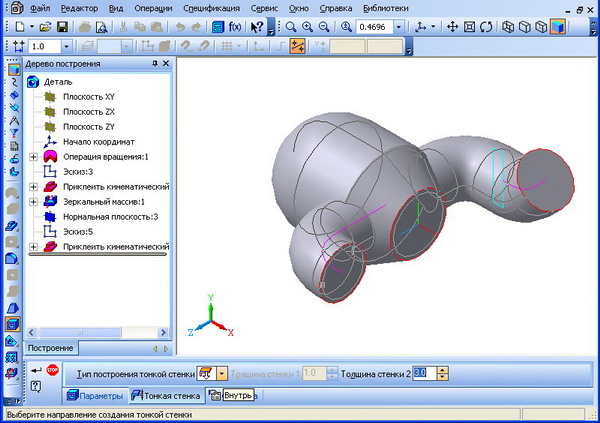Open the thin wall type dropdown
Viewport: 600px width, 423px height.
pyautogui.click(x=222, y=373)
